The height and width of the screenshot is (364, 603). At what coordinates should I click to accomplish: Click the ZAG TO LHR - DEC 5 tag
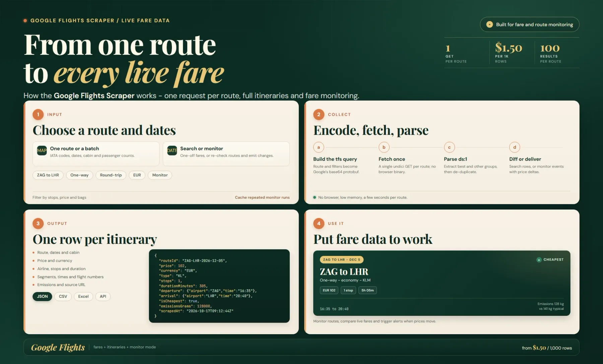tap(342, 260)
